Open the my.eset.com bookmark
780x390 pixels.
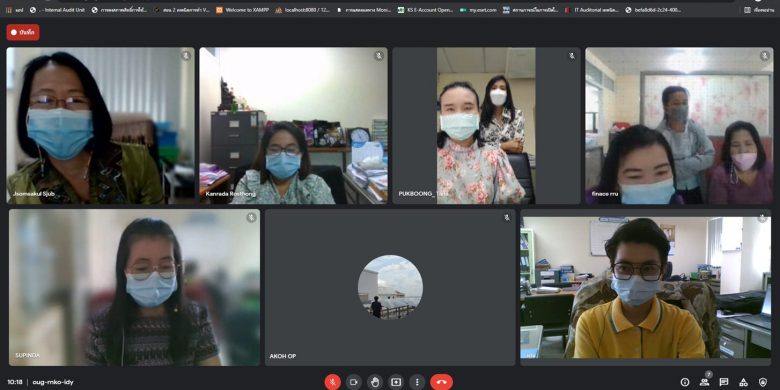click(x=479, y=9)
